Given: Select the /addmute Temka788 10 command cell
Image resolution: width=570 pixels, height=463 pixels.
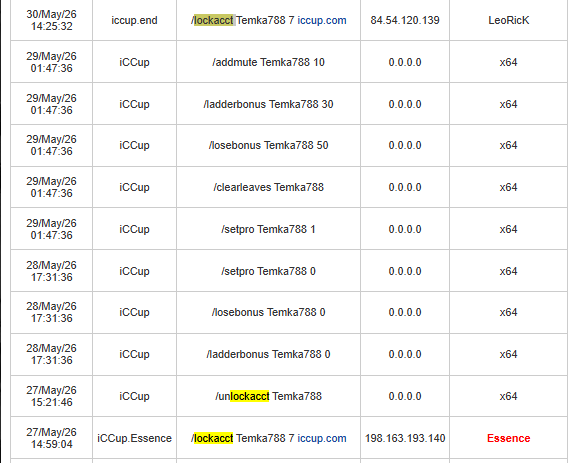Looking at the screenshot, I should pyautogui.click(x=268, y=62).
